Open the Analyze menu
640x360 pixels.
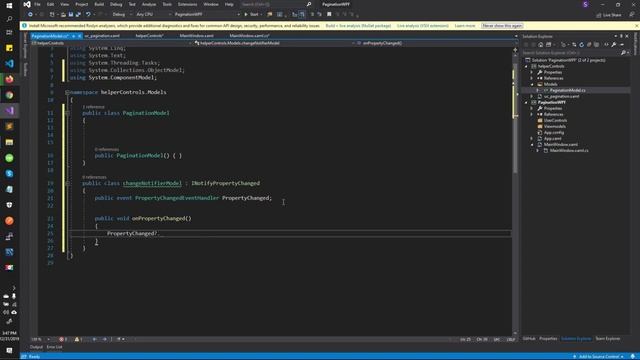click(x=149, y=4)
